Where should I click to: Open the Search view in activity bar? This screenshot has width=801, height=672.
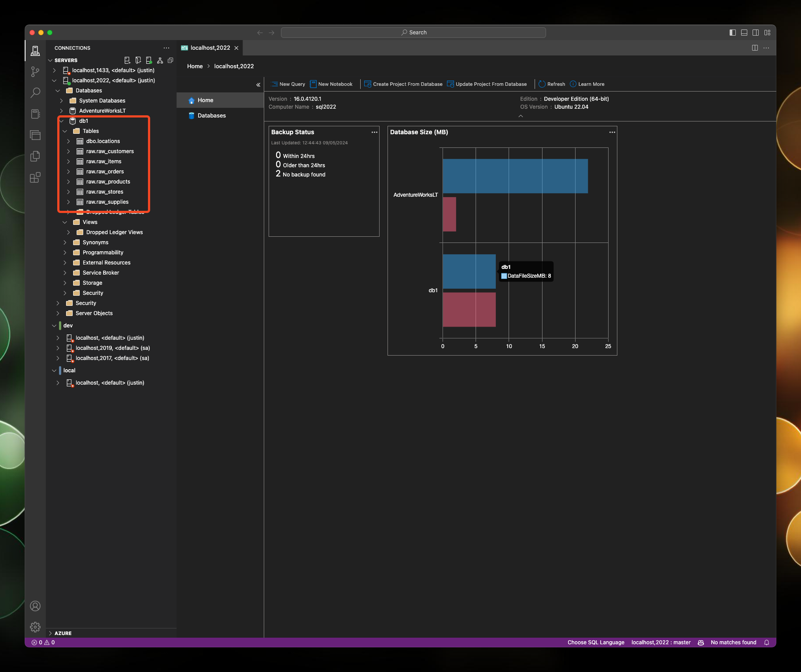pos(35,92)
